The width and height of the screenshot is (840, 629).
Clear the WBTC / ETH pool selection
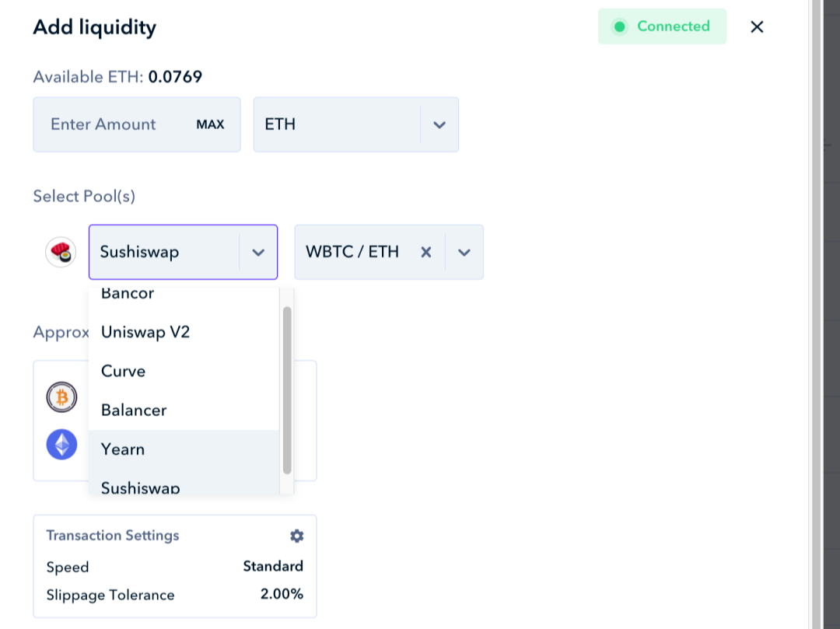[425, 252]
